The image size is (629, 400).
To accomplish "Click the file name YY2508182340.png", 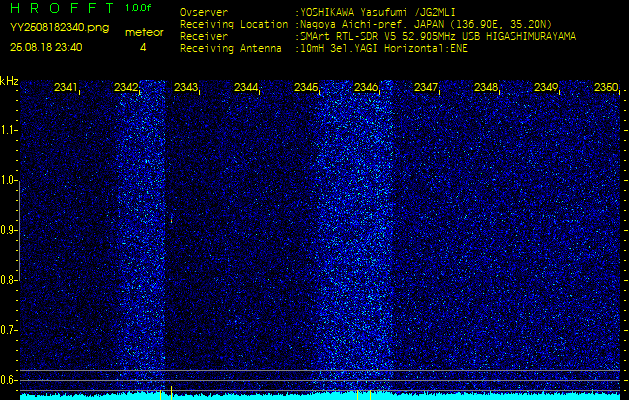I will [x=59, y=27].
